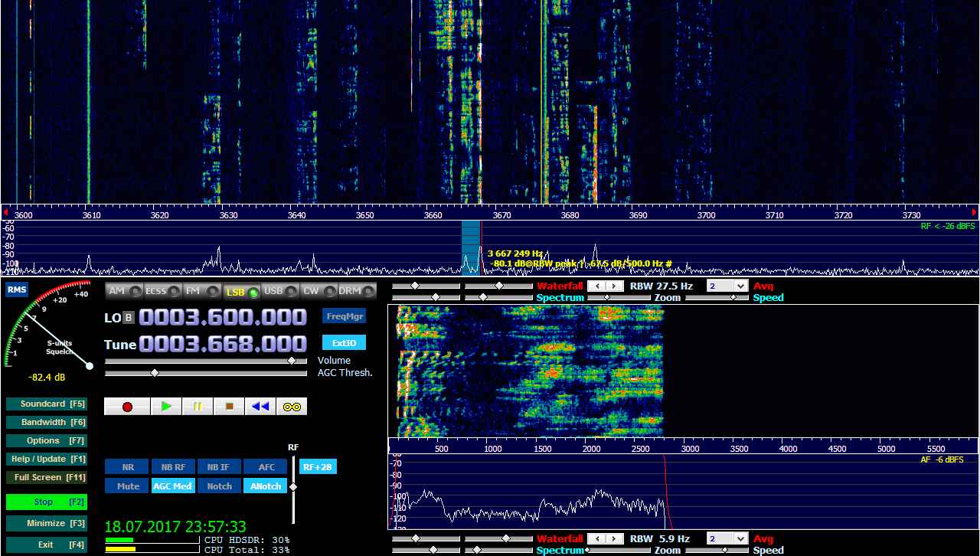Click right arrow beside RF Waterfall RBW 27.5 Hz
Screen dimensions: 980x556
(x=615, y=286)
